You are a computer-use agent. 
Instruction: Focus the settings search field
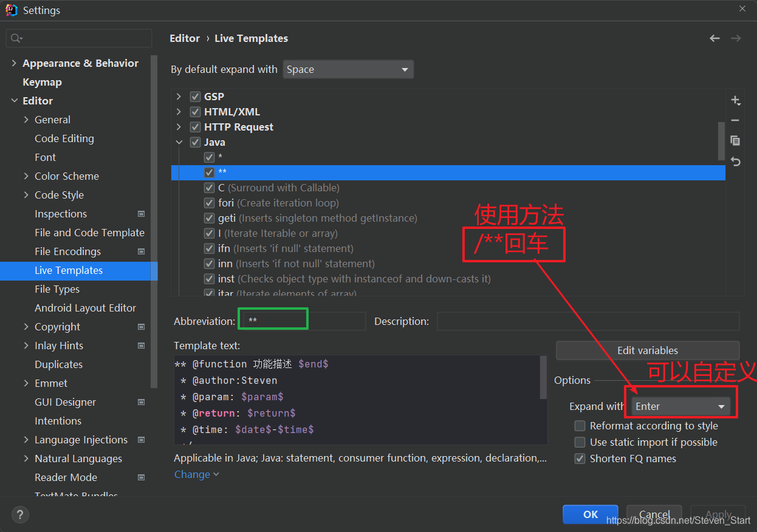79,38
